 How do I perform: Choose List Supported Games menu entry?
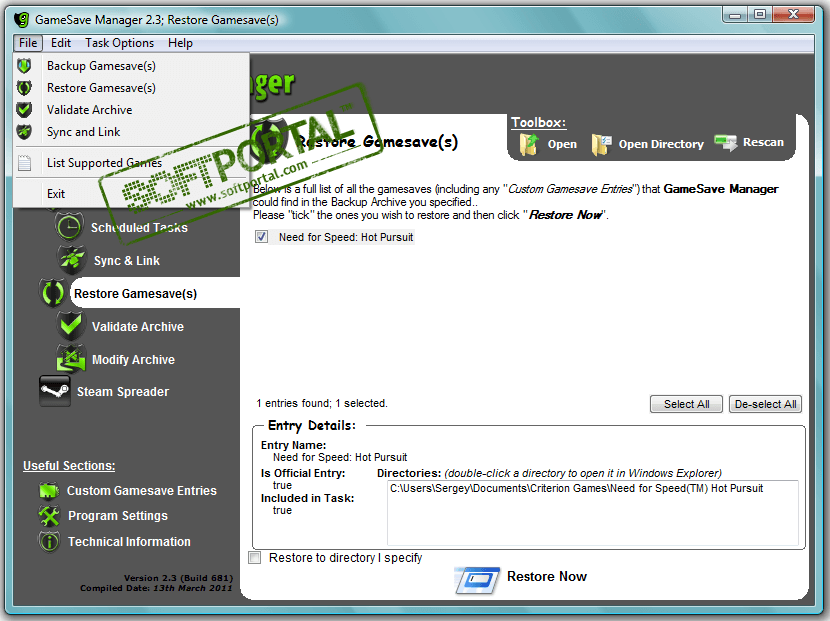131,163
